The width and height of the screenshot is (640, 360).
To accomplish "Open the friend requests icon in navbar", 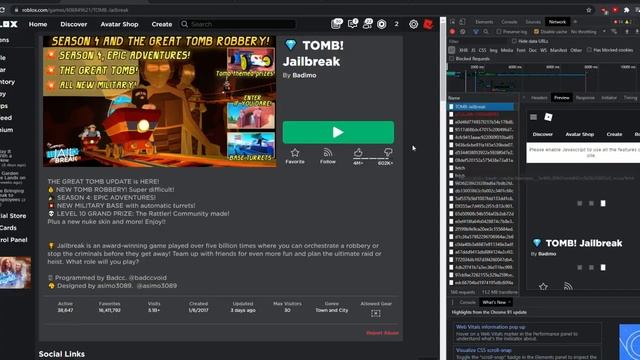I will click(x=367, y=24).
